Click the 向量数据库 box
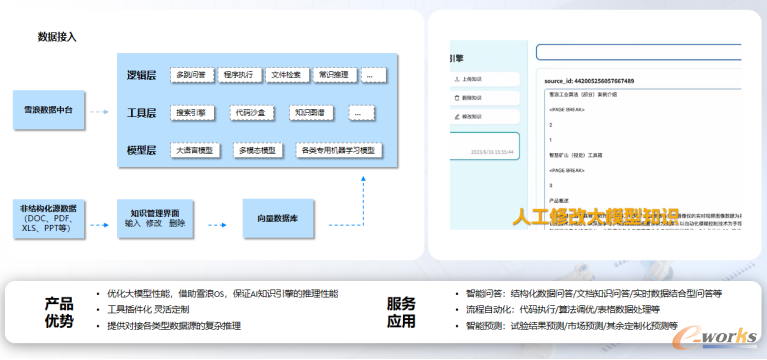The image size is (767, 360). (278, 219)
